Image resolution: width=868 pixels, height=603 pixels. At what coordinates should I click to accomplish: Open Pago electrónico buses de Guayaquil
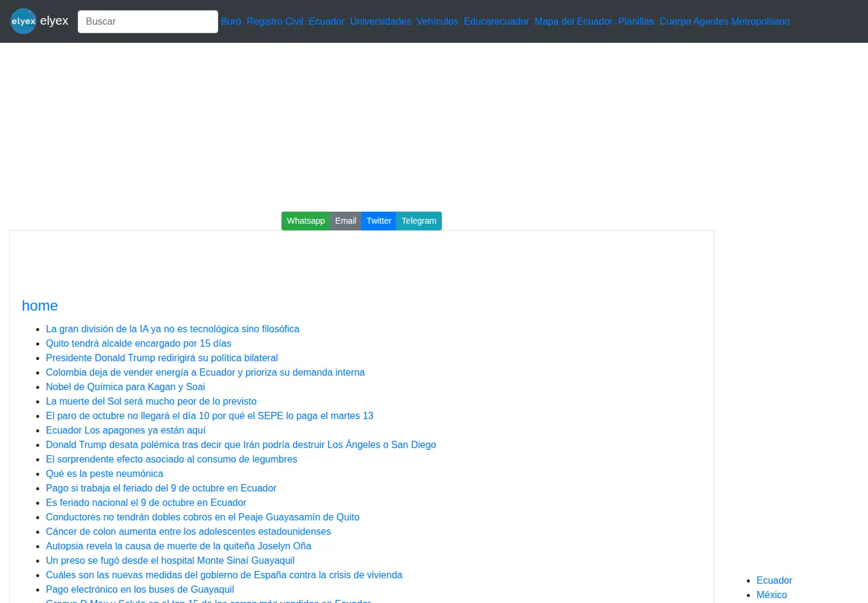140,589
